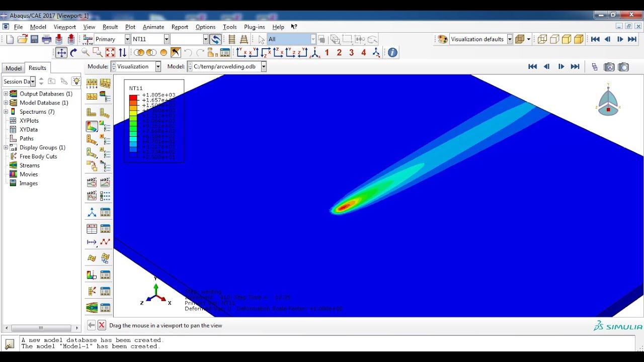Click the Cycle Views up-down arrows icon
Image resolution: width=644 pixels, height=362 pixels.
[x=122, y=52]
